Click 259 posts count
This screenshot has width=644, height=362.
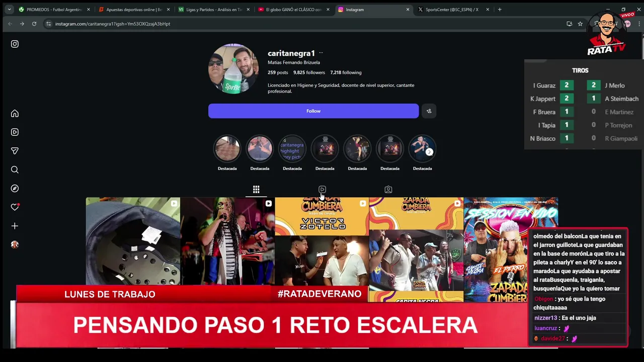click(278, 72)
